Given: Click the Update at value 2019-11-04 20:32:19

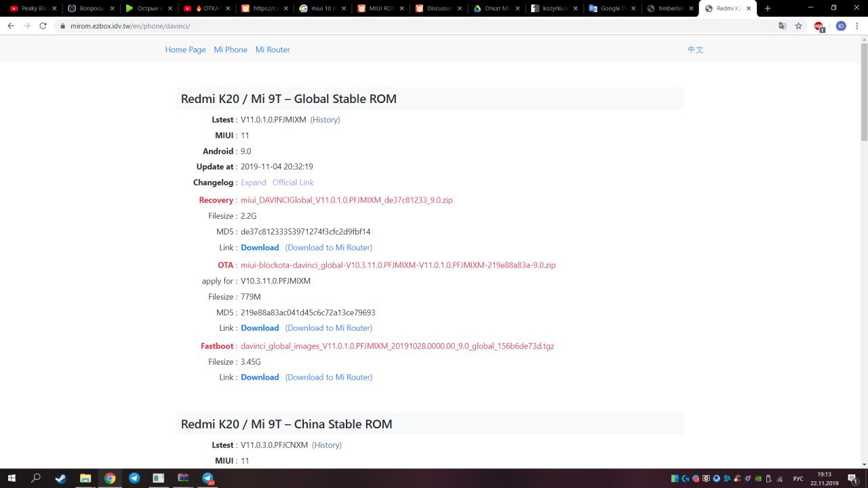Looking at the screenshot, I should click(277, 167).
